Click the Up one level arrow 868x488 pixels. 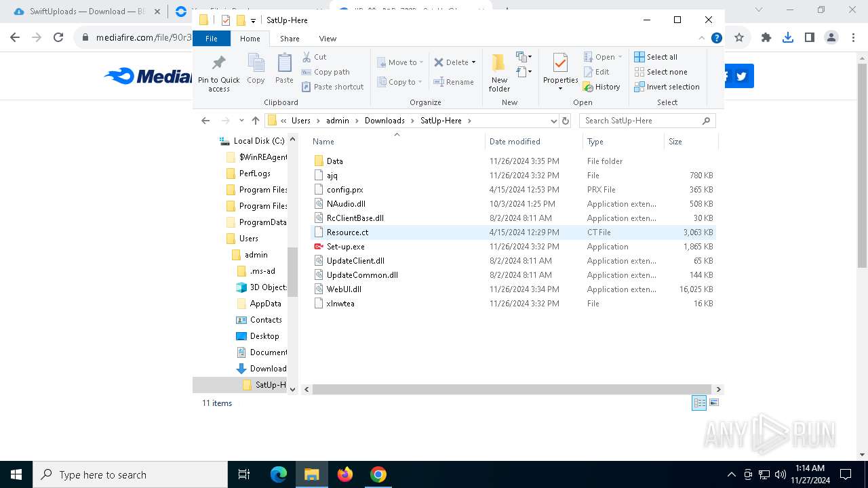[x=256, y=121]
